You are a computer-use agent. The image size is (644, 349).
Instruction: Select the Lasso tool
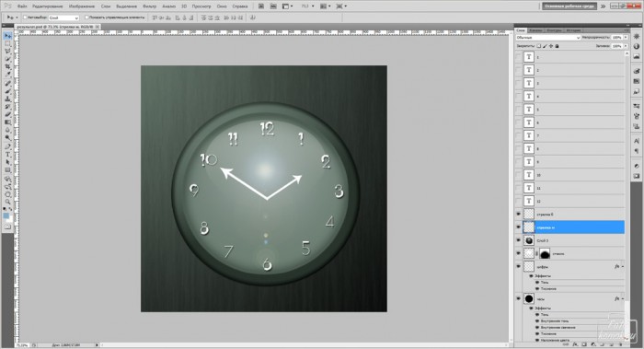click(7, 52)
